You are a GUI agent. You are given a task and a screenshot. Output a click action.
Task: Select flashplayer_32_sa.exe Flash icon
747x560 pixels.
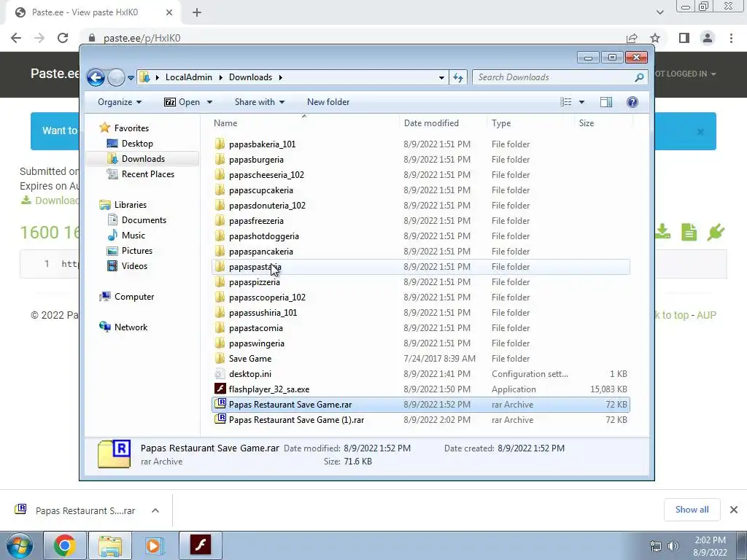tap(220, 389)
